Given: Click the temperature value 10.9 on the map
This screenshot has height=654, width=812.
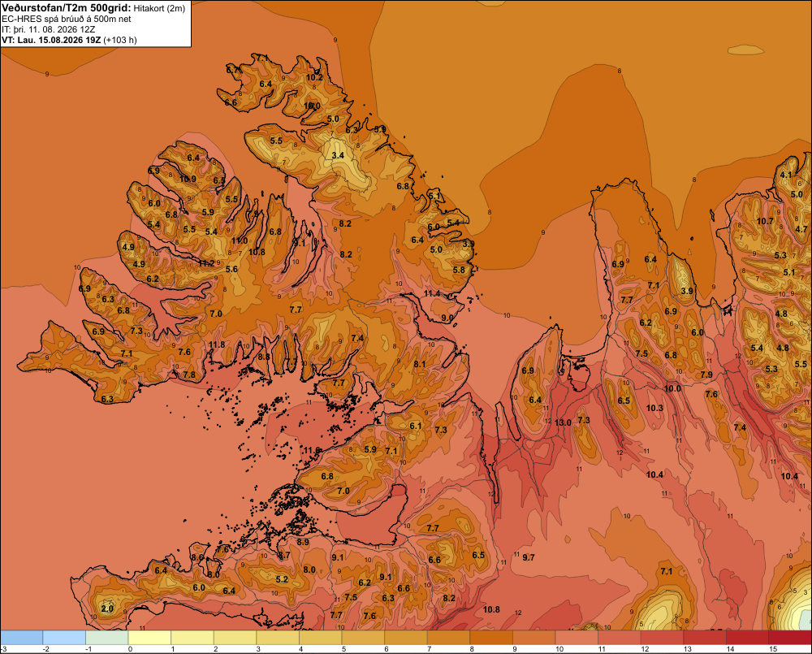Looking at the screenshot, I should [x=188, y=180].
